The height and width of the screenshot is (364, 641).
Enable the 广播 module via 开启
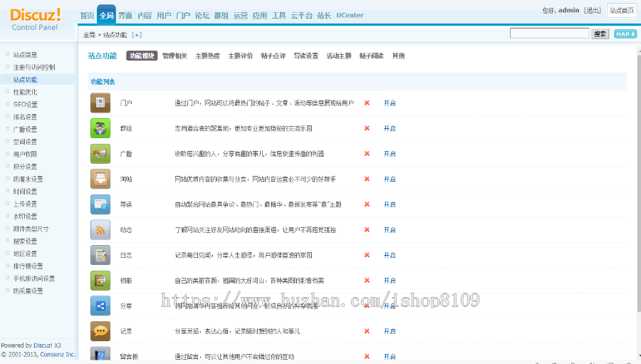click(x=390, y=154)
